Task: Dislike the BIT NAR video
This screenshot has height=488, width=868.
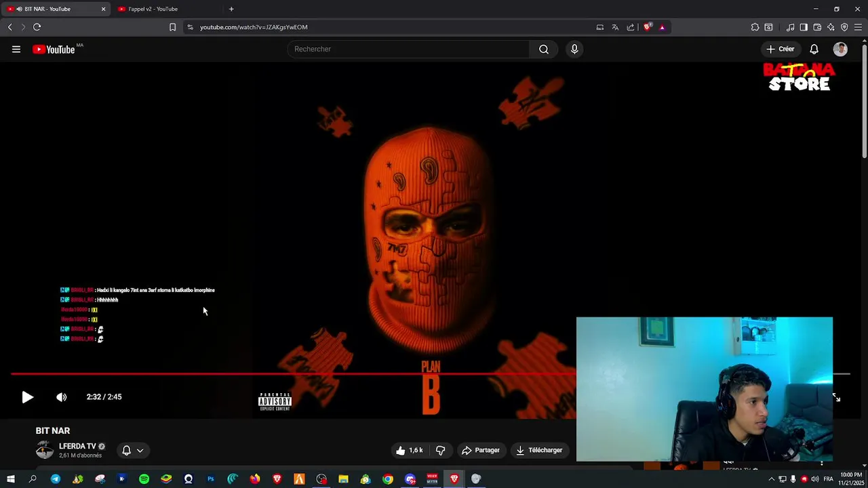Action: pos(441,450)
